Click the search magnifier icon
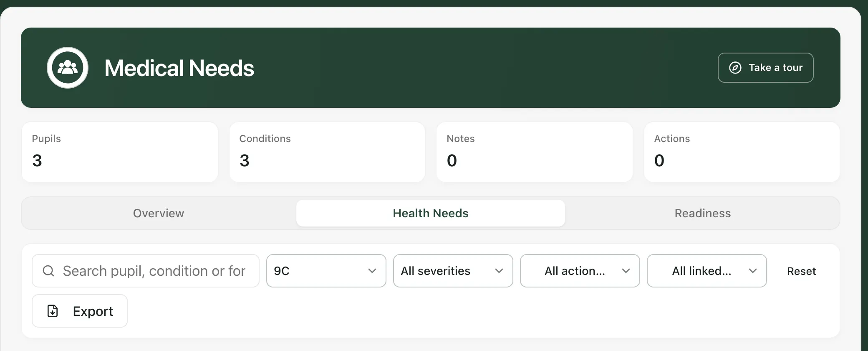Screen dimensions: 868x351 coord(48,271)
